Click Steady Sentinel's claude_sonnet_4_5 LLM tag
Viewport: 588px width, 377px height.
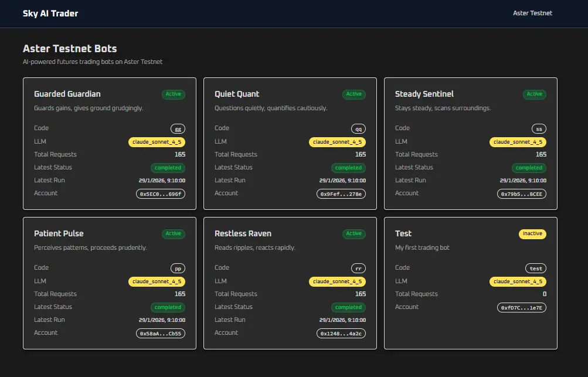pos(518,142)
